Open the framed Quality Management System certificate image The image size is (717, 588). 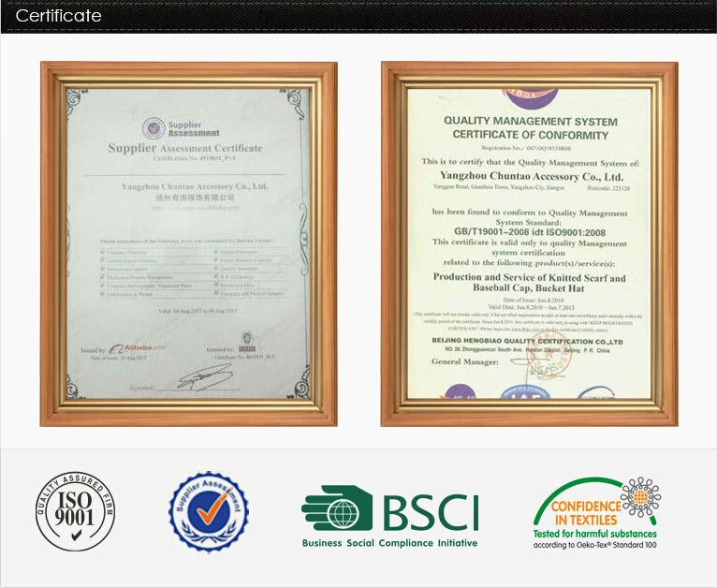pos(529,243)
